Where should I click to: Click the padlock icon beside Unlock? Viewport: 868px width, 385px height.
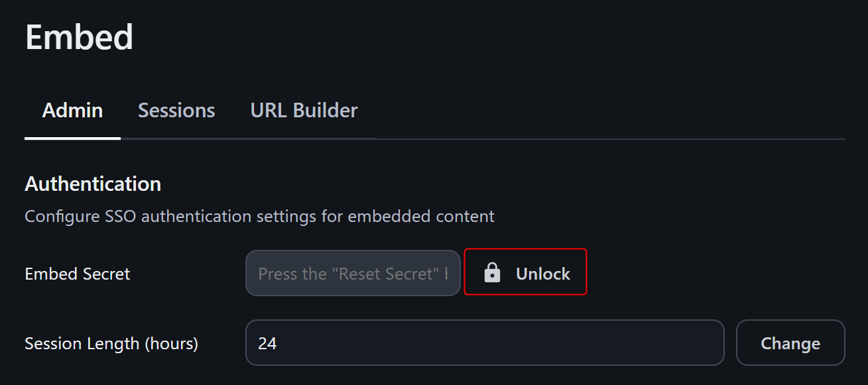click(x=492, y=273)
